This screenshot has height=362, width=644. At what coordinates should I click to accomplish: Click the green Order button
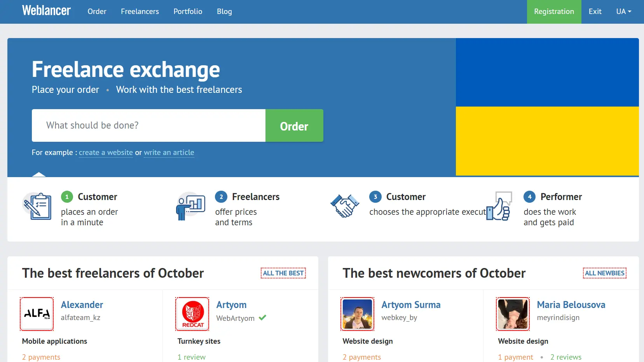point(294,125)
